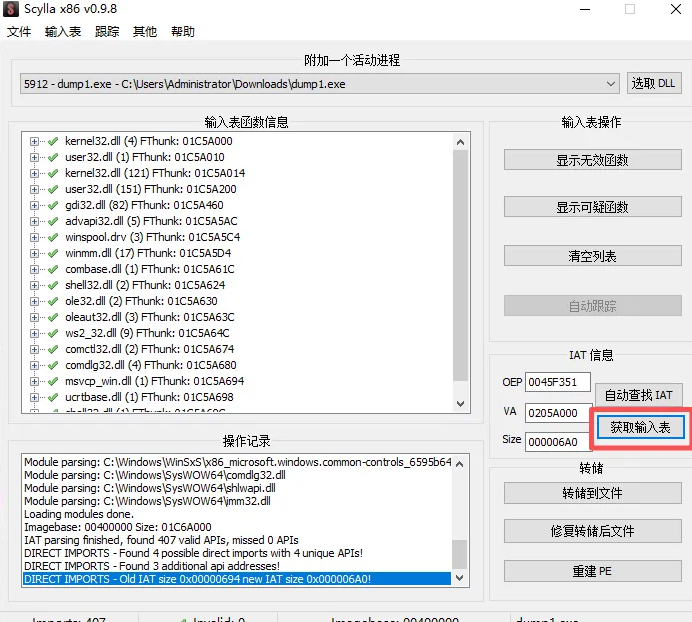Click green checkmark icon beside msvcp_win.dll

pos(53,381)
